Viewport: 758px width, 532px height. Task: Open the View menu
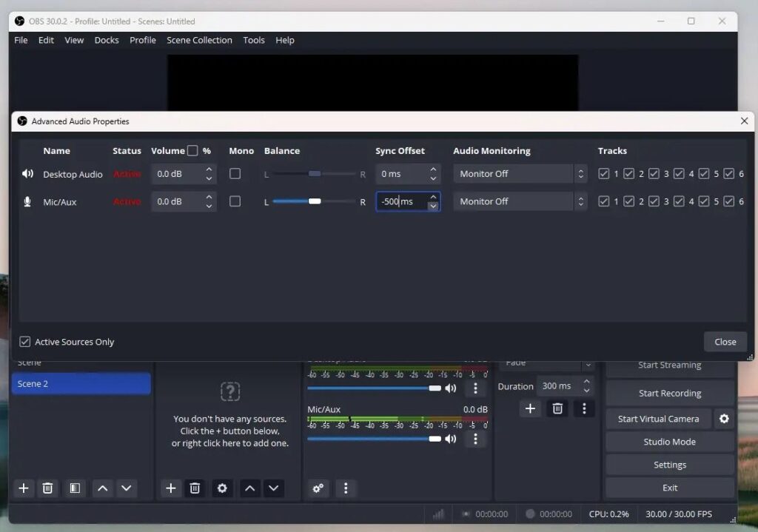(74, 40)
